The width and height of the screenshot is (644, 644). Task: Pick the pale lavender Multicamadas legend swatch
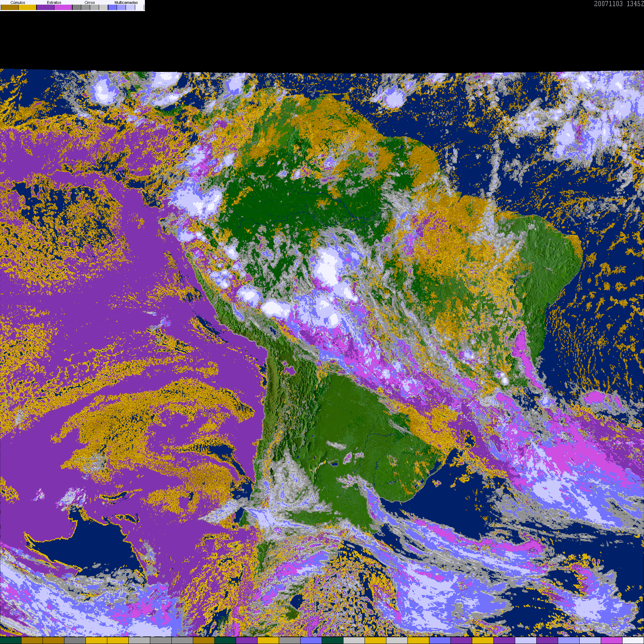(131, 8)
